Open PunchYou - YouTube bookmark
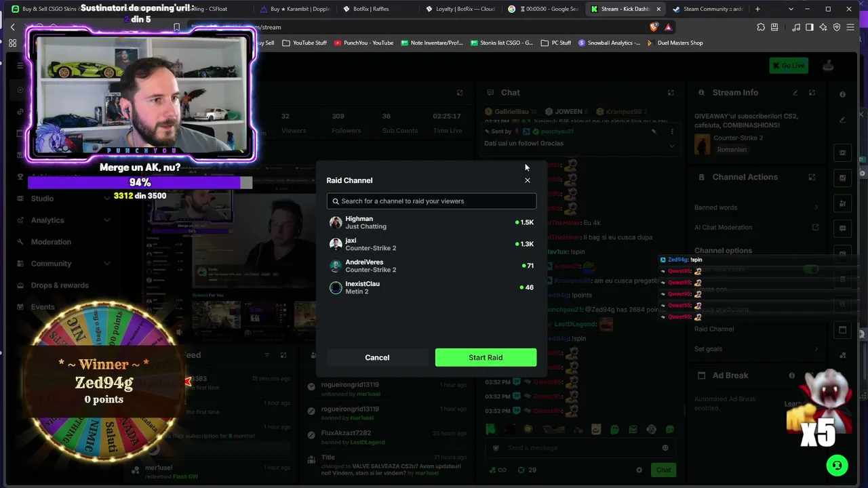Screen dimensions: 868x488 coord(363,43)
